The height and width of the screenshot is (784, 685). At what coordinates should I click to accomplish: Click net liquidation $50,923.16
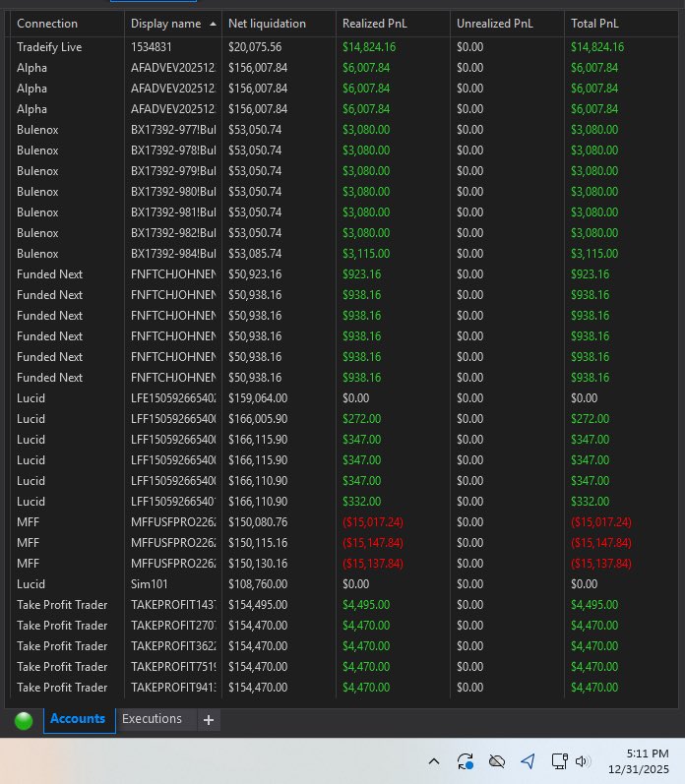coord(255,274)
